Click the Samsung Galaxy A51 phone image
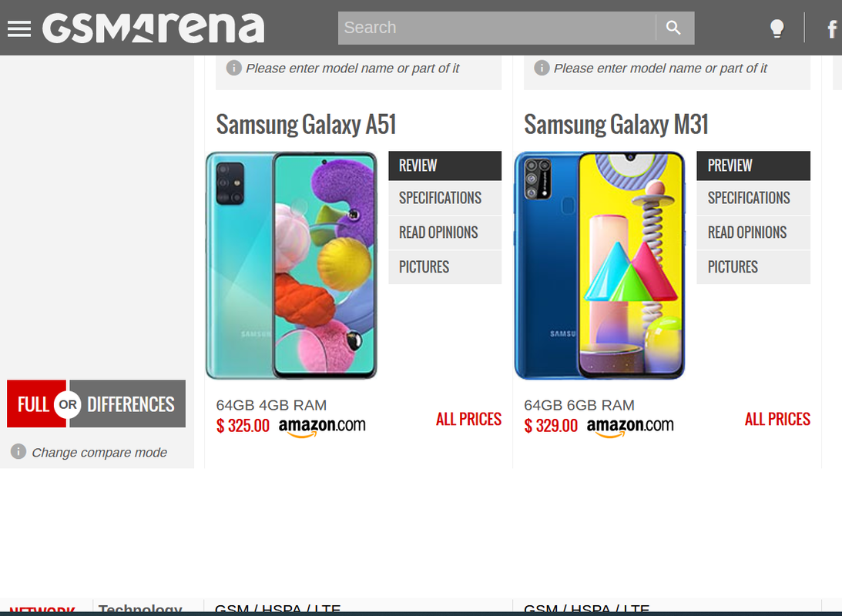Viewport: 842px width, 616px height. coord(292,266)
